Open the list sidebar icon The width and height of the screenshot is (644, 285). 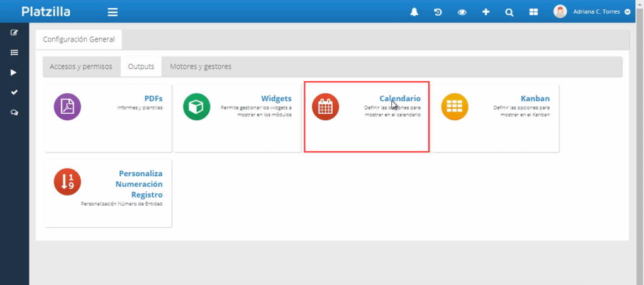tap(14, 53)
